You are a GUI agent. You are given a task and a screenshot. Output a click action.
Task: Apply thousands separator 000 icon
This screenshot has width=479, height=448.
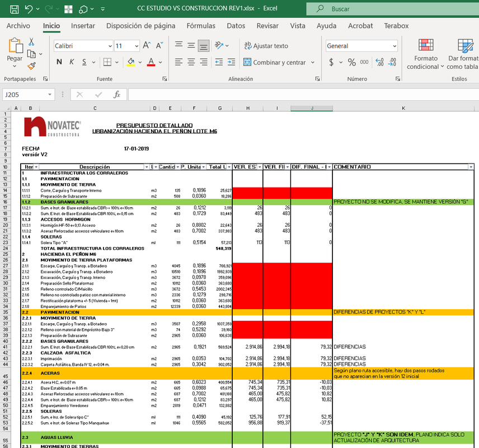click(364, 62)
